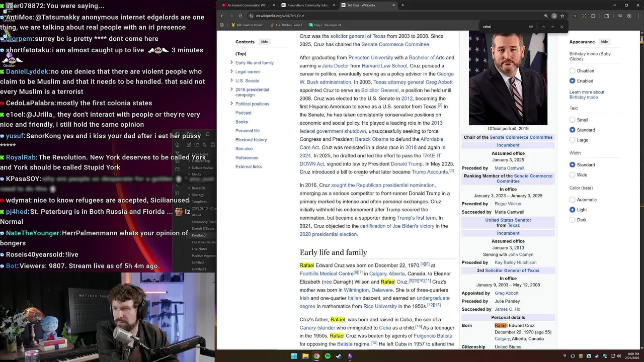
Task: Open ARC Raiders Interactive bookmark
Action: pos(248,25)
